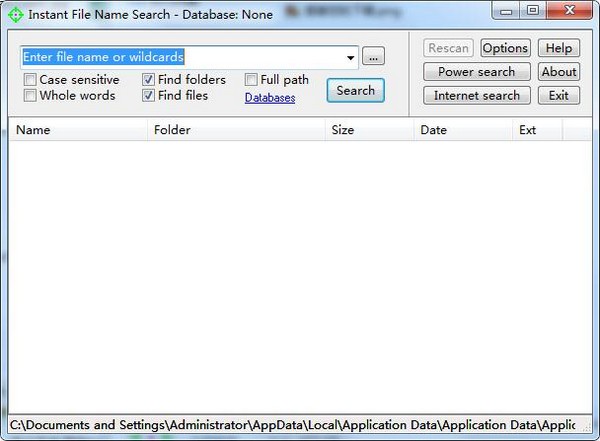Uncheck the Find files option
Image resolution: width=600 pixels, height=441 pixels.
(149, 96)
